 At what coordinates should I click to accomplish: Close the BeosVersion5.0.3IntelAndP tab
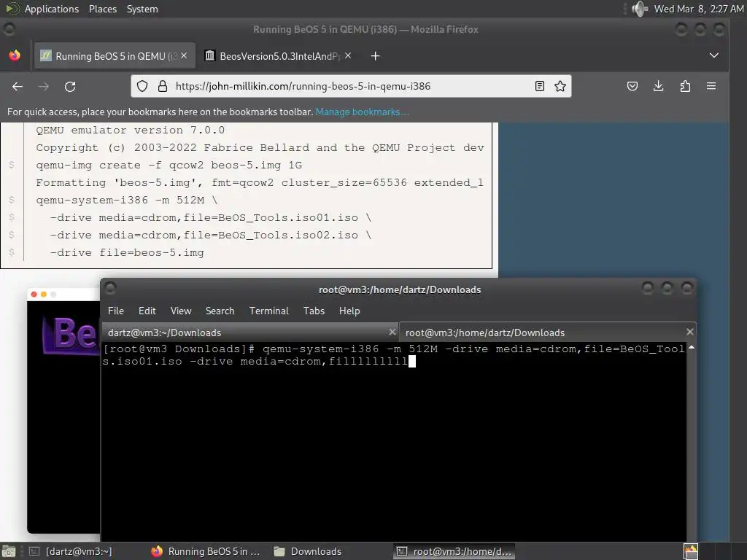pos(348,55)
